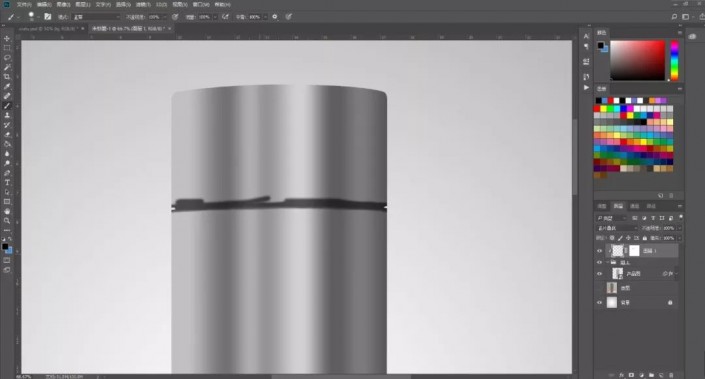Open the brush blending mode dropdown
The width and height of the screenshot is (705, 379).
(x=96, y=17)
